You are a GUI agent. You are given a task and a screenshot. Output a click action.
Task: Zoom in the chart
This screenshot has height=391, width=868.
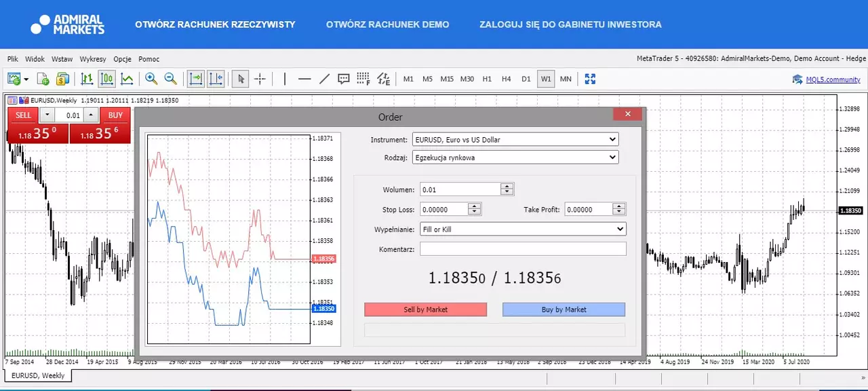(x=151, y=79)
